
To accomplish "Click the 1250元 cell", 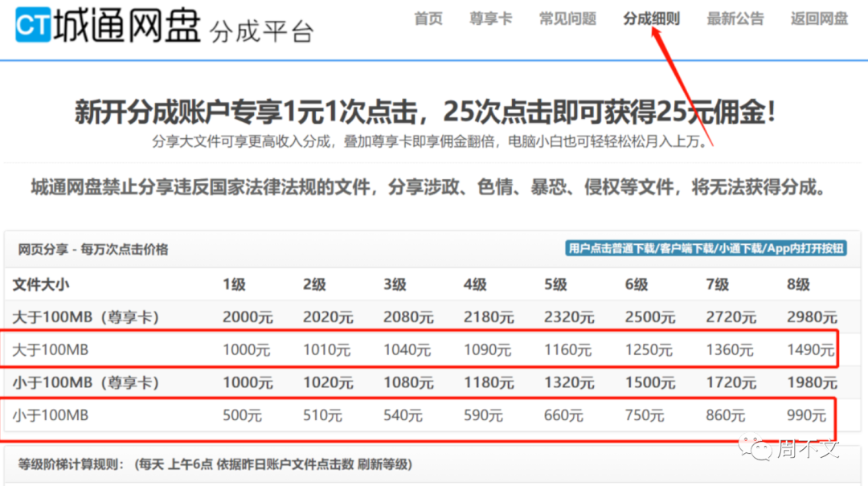I will [649, 349].
